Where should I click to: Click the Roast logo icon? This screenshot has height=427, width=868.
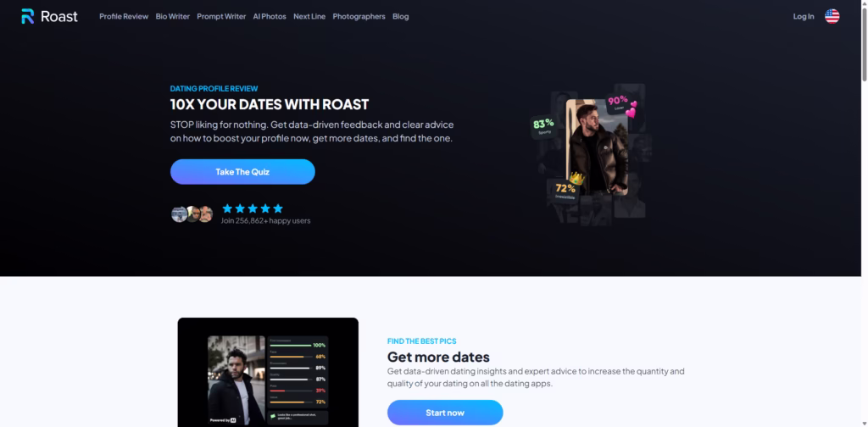pos(28,17)
